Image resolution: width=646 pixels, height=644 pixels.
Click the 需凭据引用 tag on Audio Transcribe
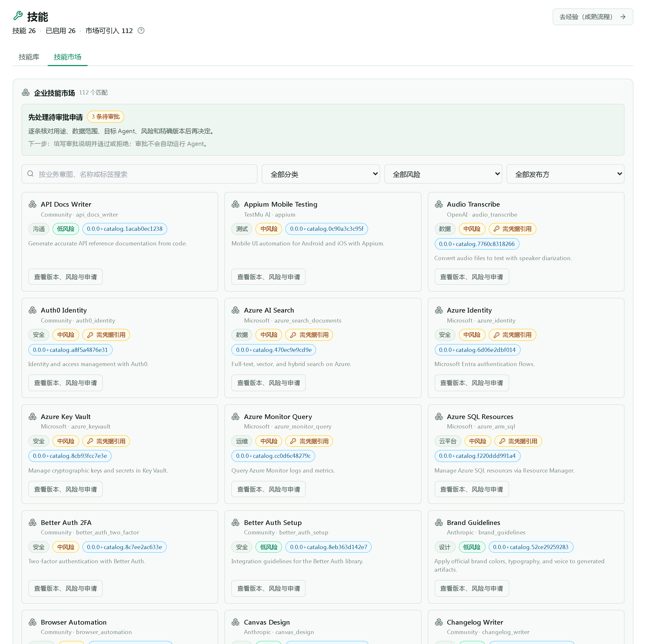513,229
